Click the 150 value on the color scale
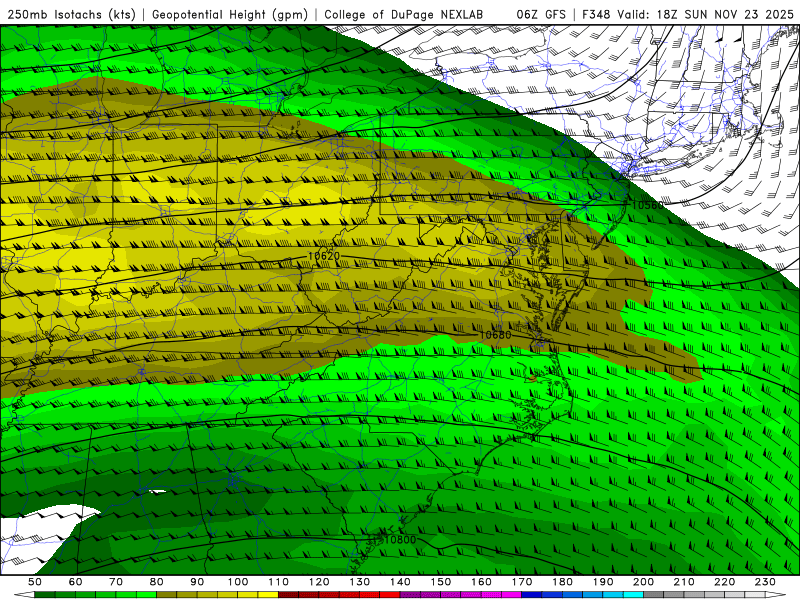This screenshot has height=600, width=800. (x=441, y=582)
